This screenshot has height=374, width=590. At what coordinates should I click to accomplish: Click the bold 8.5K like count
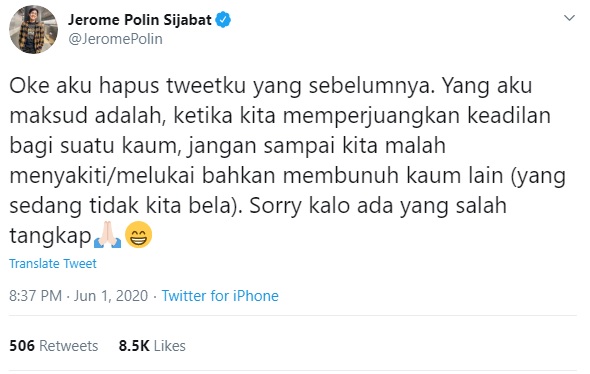coord(134,346)
